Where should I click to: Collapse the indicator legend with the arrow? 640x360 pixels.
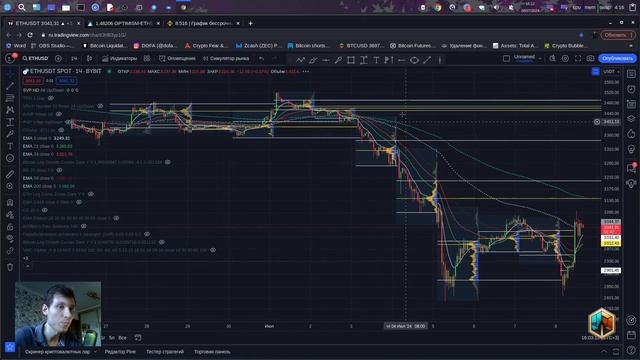point(28,266)
